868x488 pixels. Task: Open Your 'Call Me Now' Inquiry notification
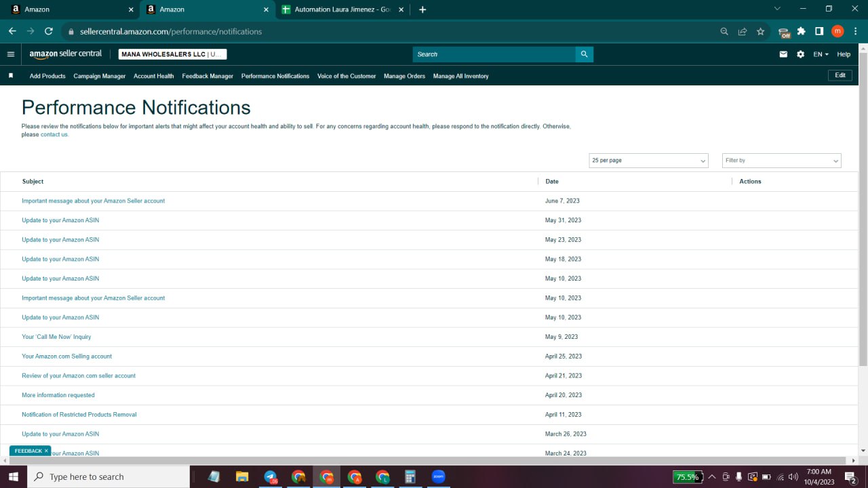coord(56,337)
